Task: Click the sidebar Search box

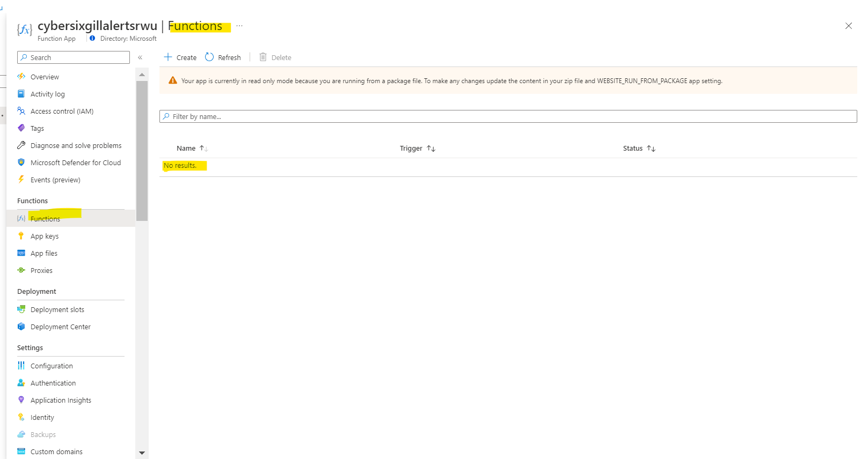Action: click(74, 57)
